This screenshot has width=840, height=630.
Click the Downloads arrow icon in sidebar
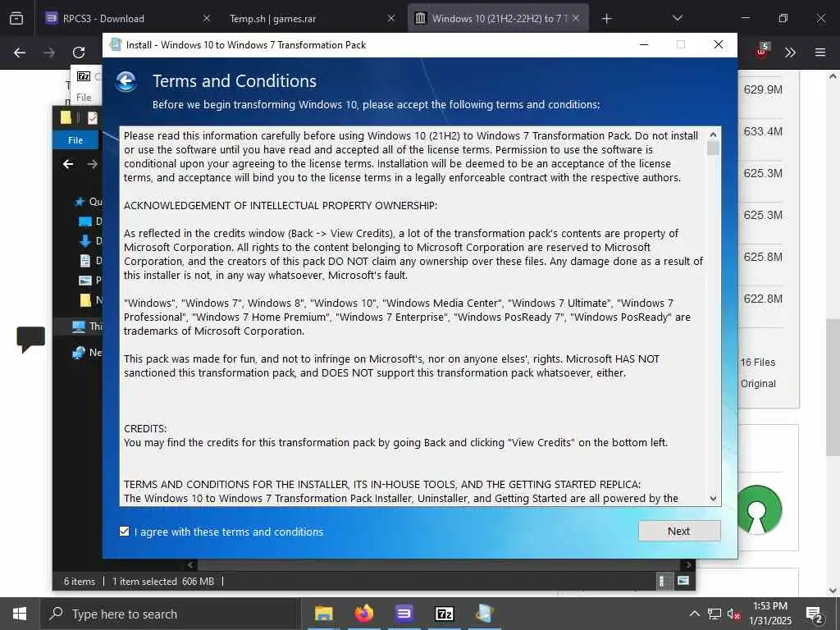coord(85,241)
